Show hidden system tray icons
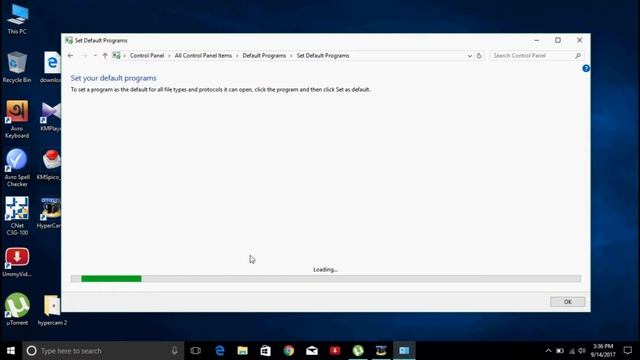The height and width of the screenshot is (360, 640). [548, 351]
